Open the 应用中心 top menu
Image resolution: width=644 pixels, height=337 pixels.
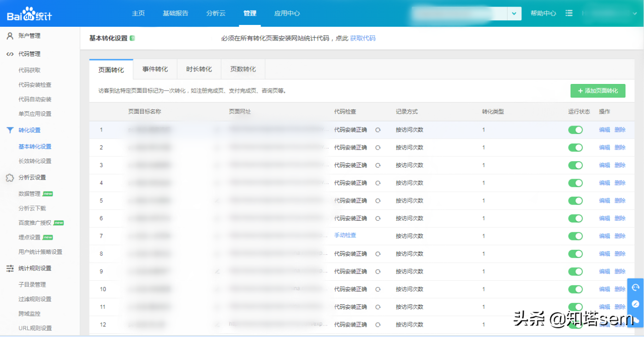click(287, 13)
